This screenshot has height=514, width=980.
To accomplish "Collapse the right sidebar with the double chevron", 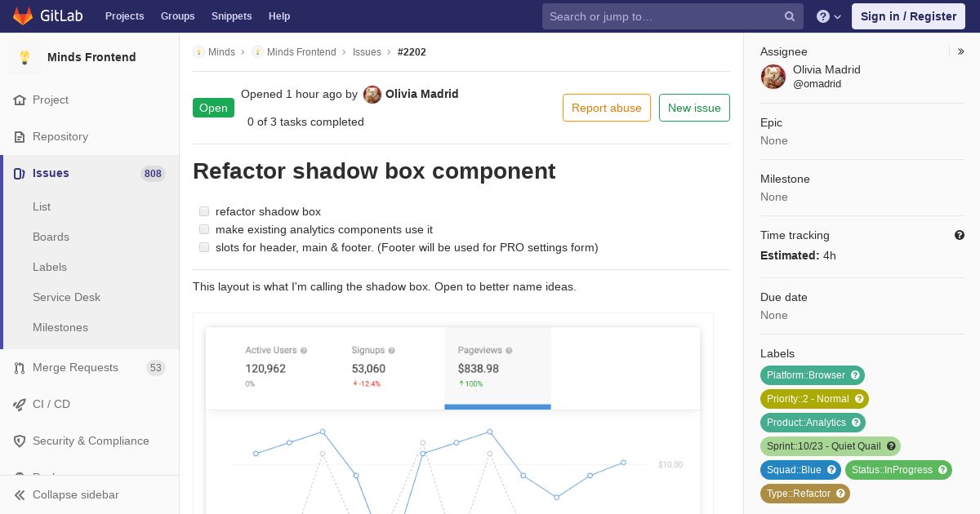I will tap(961, 51).
